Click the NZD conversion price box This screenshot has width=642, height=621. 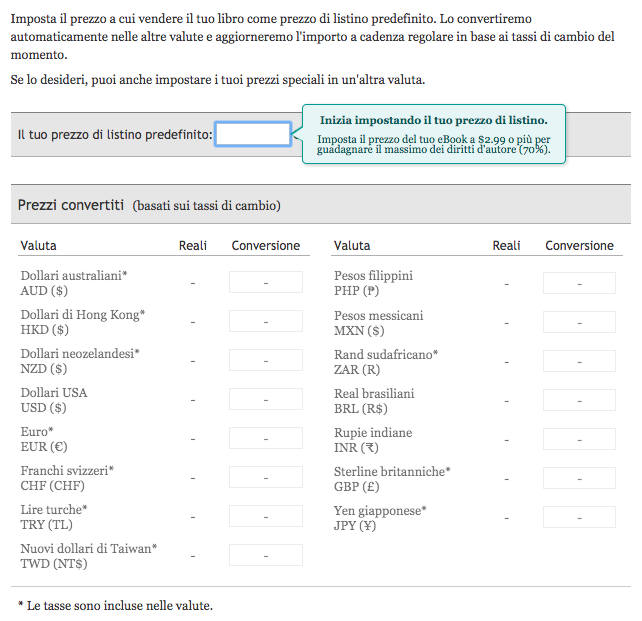266,361
